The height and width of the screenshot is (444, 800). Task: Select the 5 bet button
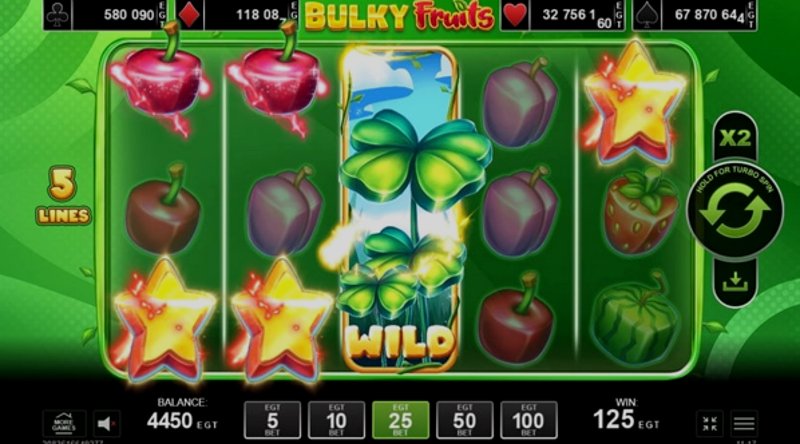point(272,420)
